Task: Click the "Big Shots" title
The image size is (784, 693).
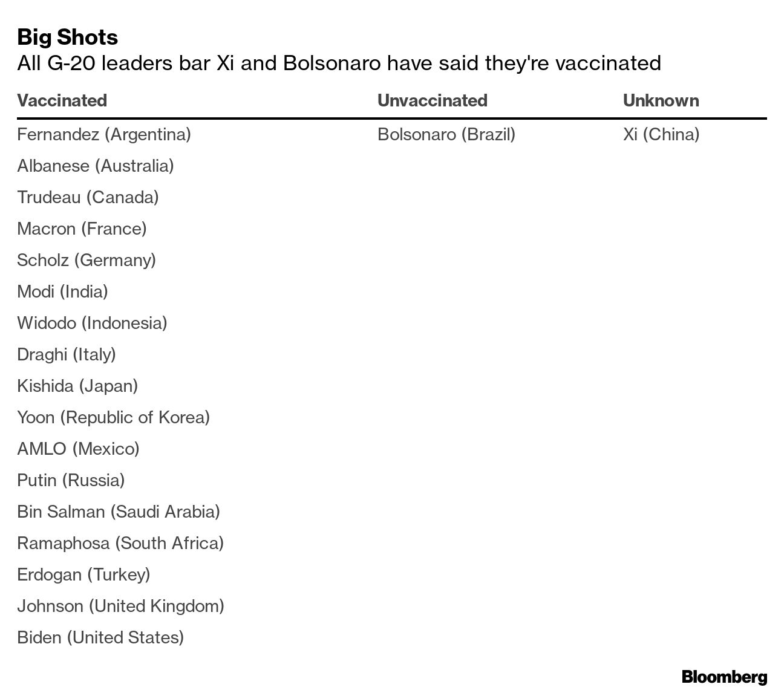Action: coord(67,37)
